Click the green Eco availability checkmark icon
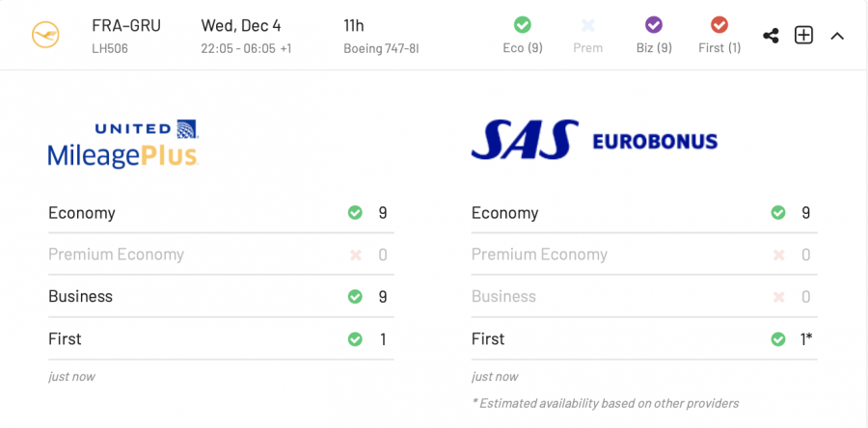The image size is (868, 428). [x=523, y=24]
